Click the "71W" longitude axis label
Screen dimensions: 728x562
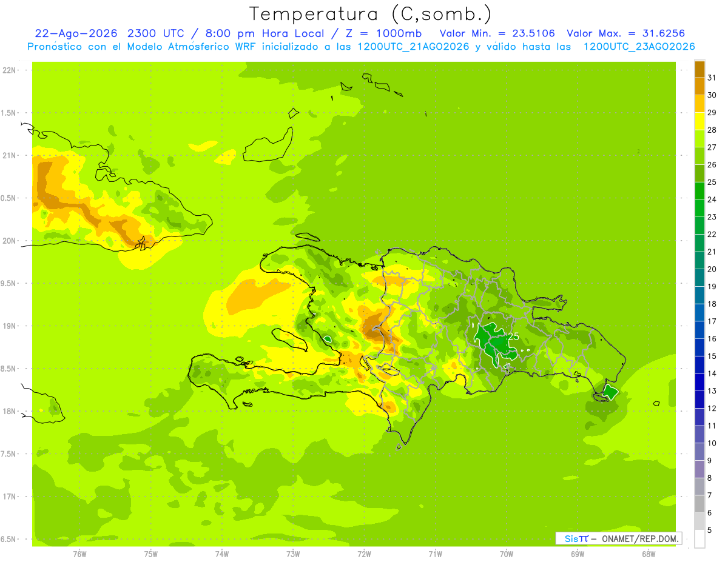pyautogui.click(x=435, y=555)
